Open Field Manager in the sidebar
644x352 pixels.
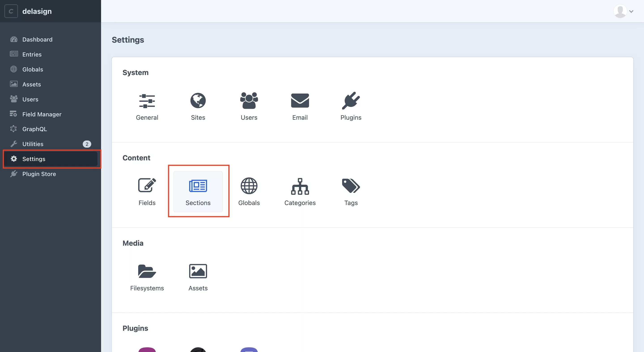pos(51,114)
